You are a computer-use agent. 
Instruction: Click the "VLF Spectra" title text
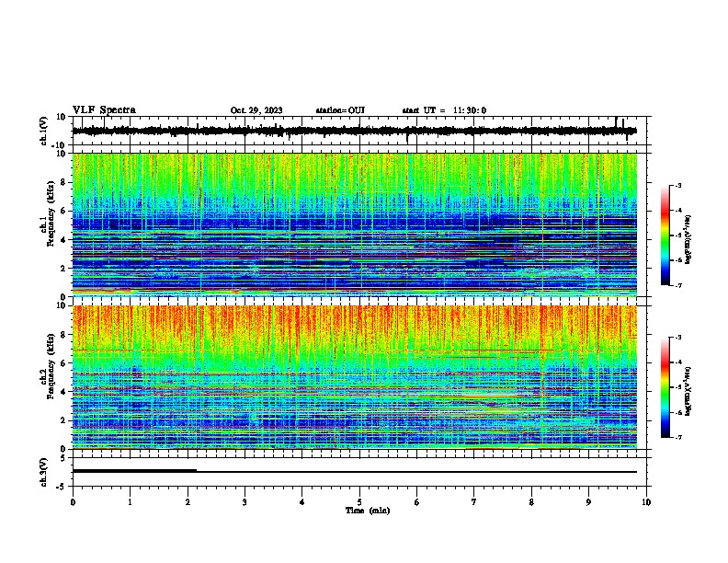[x=104, y=110]
